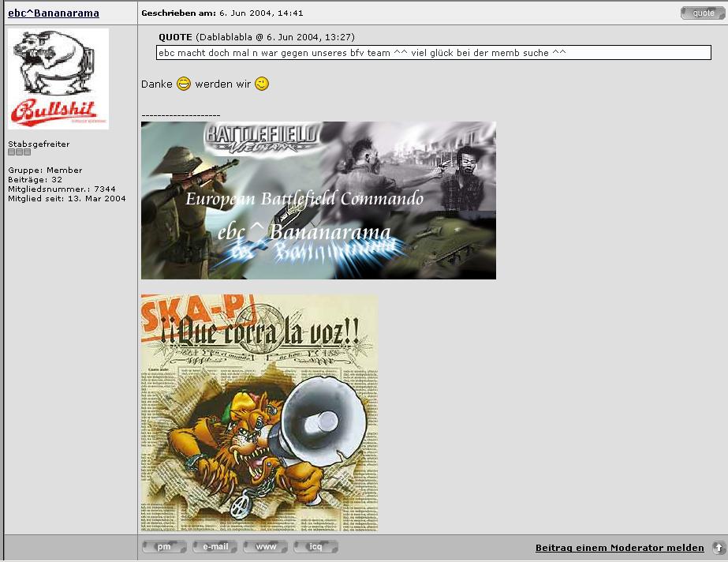Click the post date 6. Jun 2004, 14:41

pyautogui.click(x=261, y=13)
